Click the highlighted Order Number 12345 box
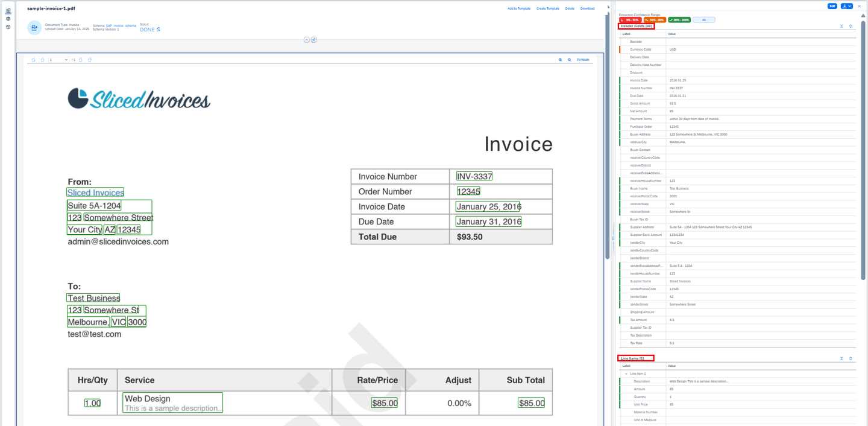 coord(468,191)
